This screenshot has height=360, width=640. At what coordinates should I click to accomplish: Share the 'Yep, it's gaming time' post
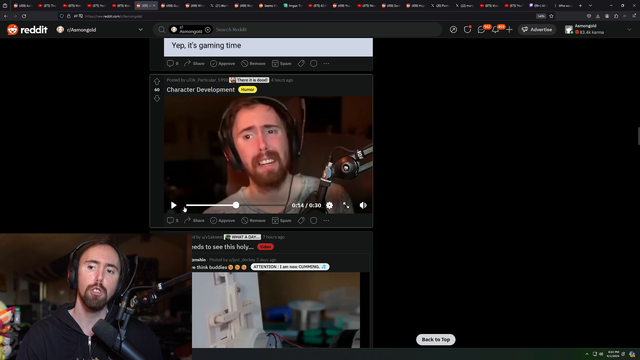(194, 63)
